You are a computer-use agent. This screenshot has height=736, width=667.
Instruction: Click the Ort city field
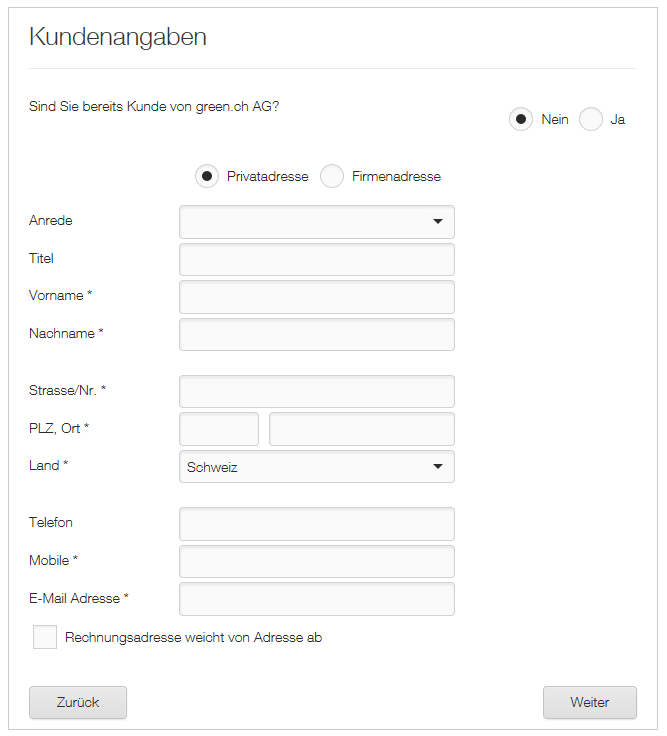tap(361, 429)
